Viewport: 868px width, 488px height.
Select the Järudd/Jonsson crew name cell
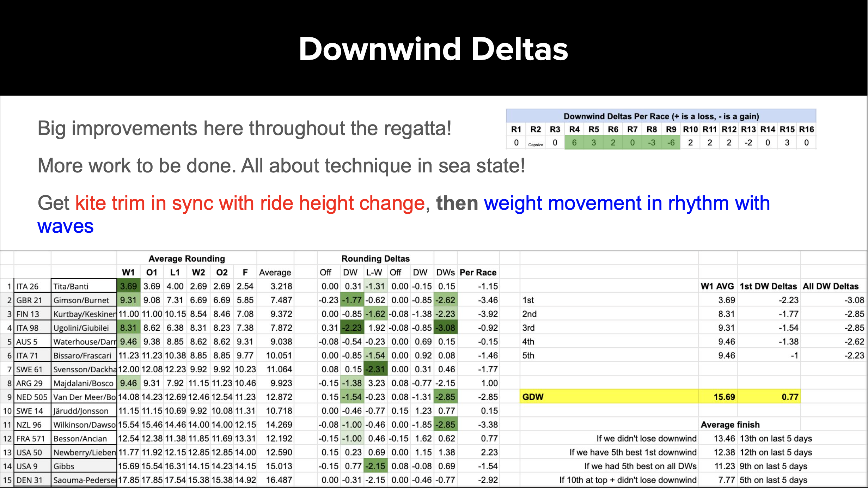pos(84,411)
